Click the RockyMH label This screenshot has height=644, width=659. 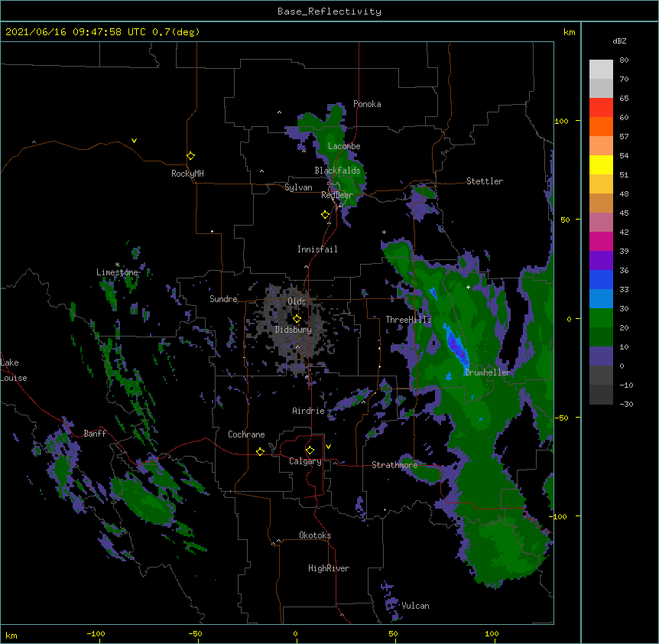(x=187, y=174)
